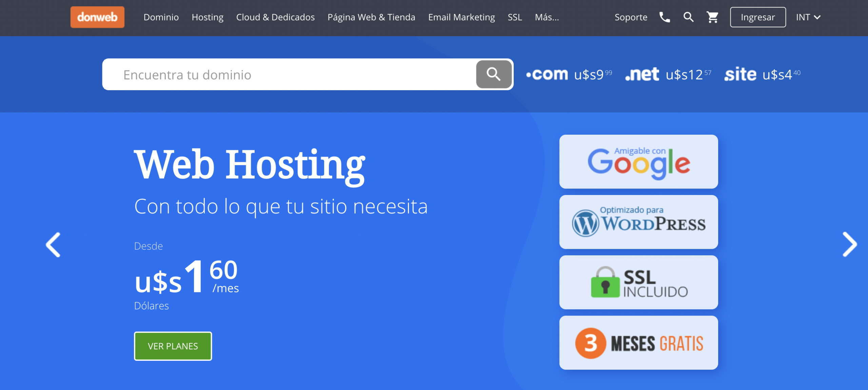Click the VER PLANES button

pos(173,346)
